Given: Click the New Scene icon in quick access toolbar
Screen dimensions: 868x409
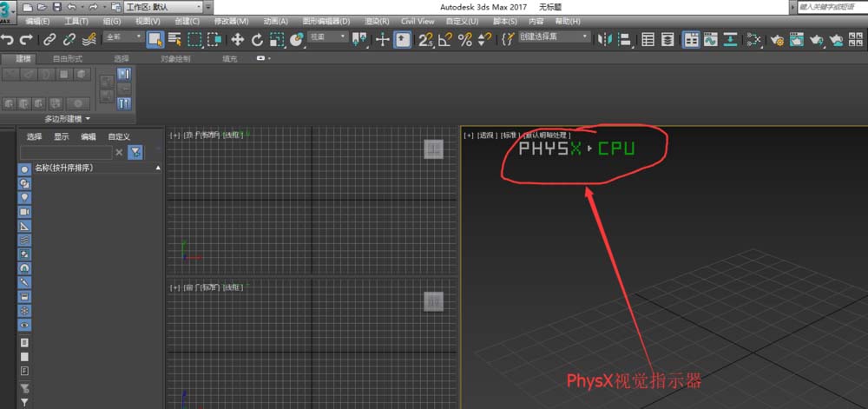Looking at the screenshot, I should (27, 7).
